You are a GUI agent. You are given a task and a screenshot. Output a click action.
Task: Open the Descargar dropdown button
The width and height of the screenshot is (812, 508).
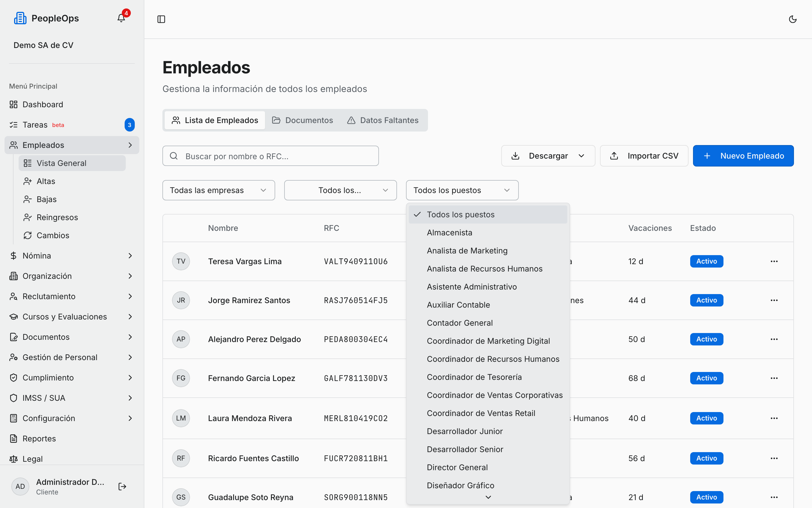(x=548, y=156)
